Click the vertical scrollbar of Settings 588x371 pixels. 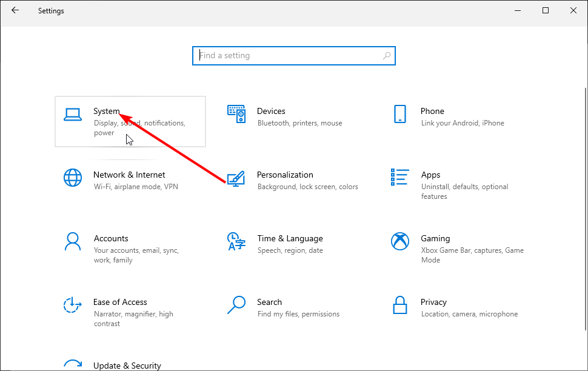coord(586,208)
